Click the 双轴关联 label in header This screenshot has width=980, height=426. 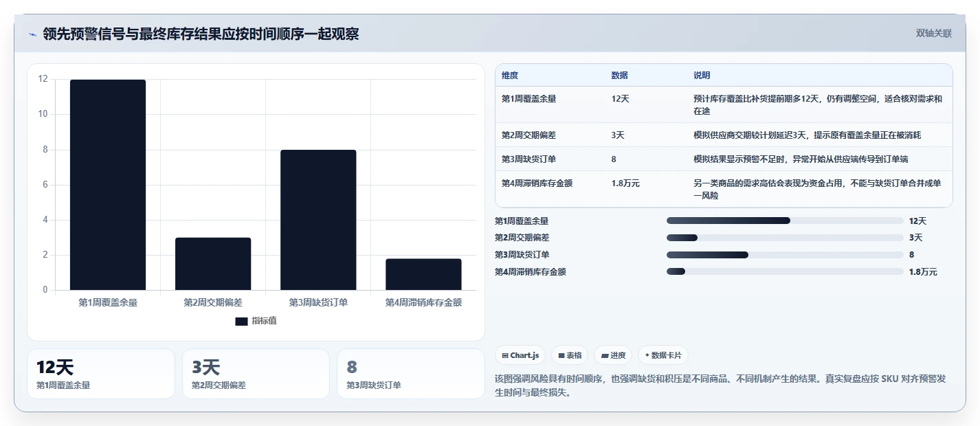pyautogui.click(x=934, y=34)
